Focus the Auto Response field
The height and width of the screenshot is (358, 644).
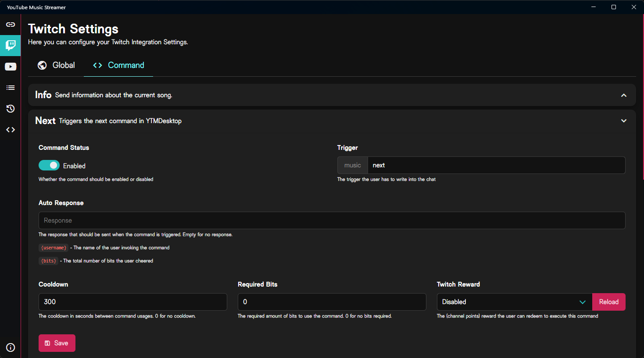click(x=332, y=220)
